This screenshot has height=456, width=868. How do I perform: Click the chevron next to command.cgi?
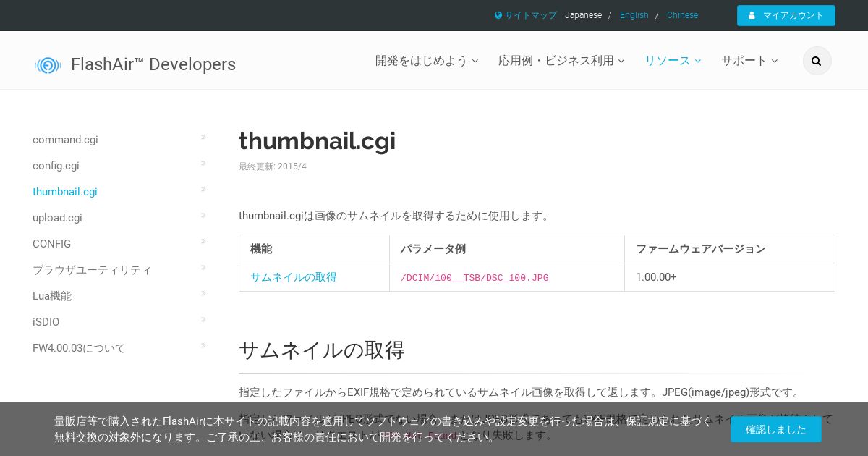[203, 137]
